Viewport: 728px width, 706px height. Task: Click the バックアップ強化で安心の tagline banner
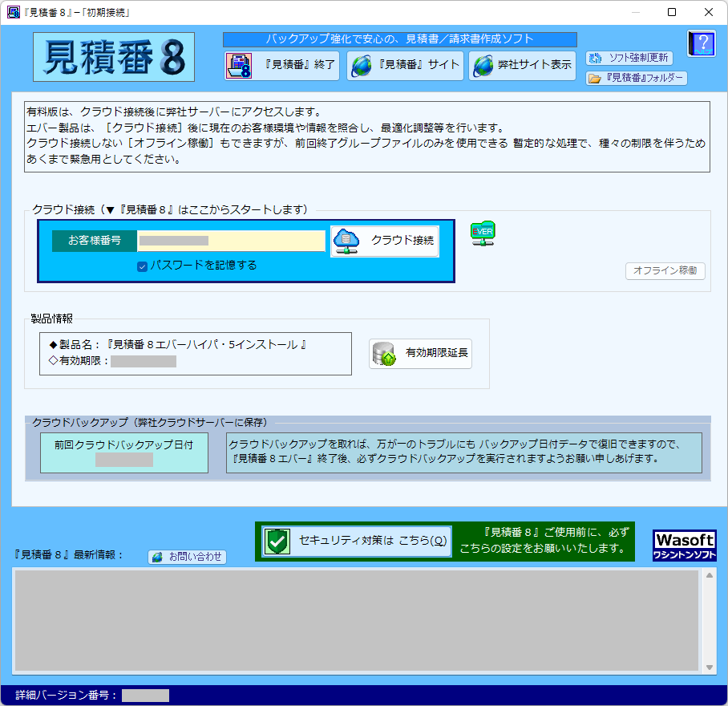(x=400, y=39)
